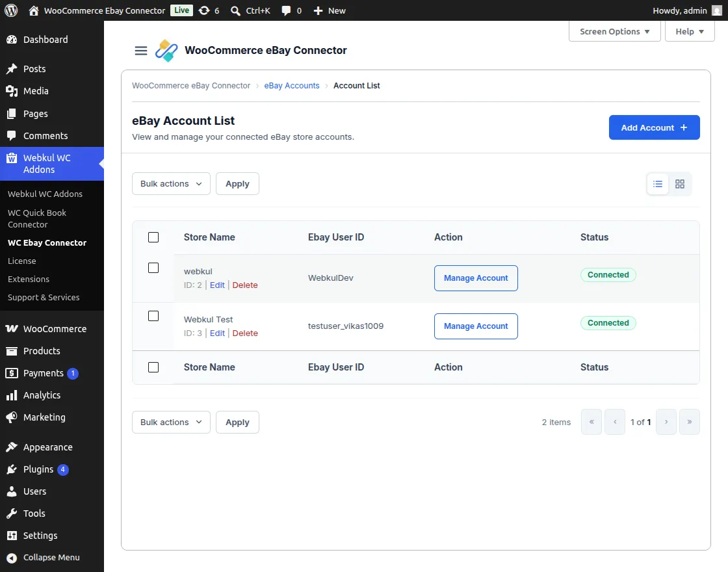Screen dimensions: 728x572
Task: Click the Marketing megaphone icon
Action: click(x=12, y=417)
